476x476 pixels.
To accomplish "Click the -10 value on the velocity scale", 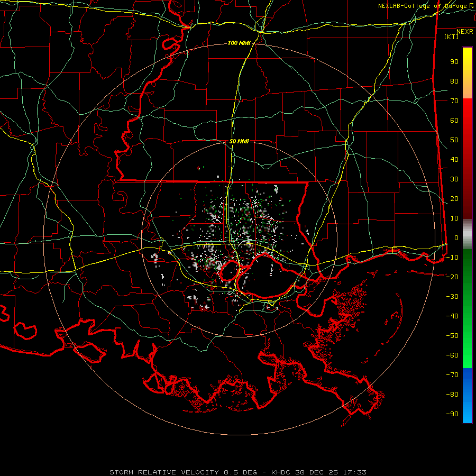I will pyautogui.click(x=452, y=258).
